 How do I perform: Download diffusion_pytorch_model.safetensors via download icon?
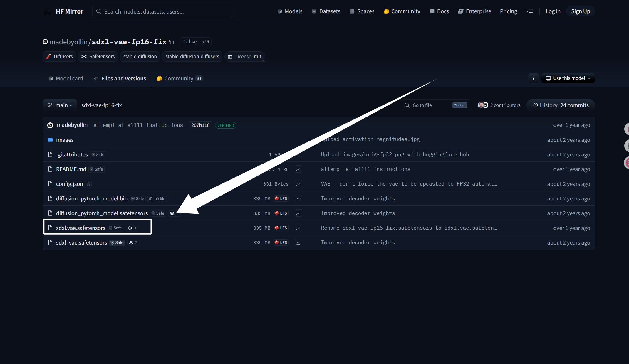click(298, 213)
